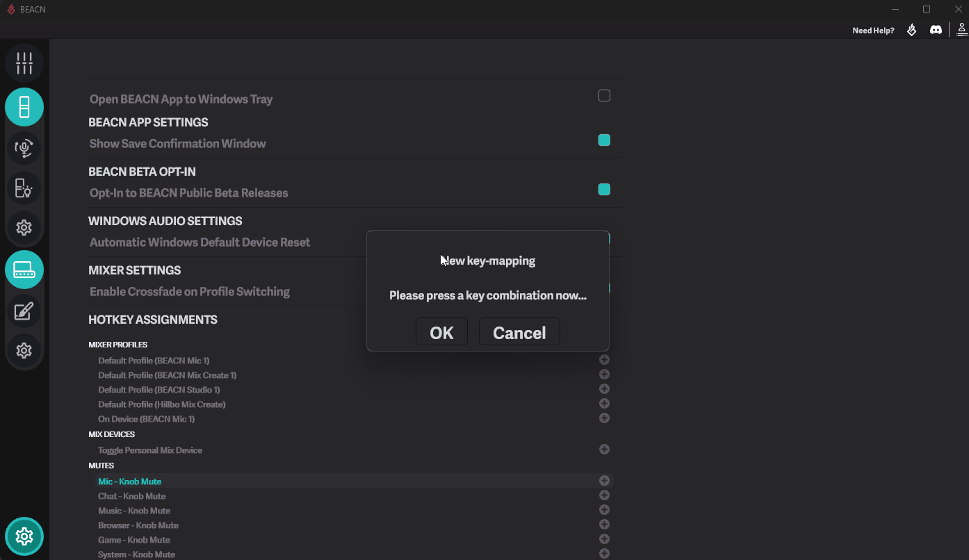Image resolution: width=969 pixels, height=560 pixels.
Task: Add hotkey for Default Profile (BEACN Mix Create 1)
Action: tap(605, 374)
